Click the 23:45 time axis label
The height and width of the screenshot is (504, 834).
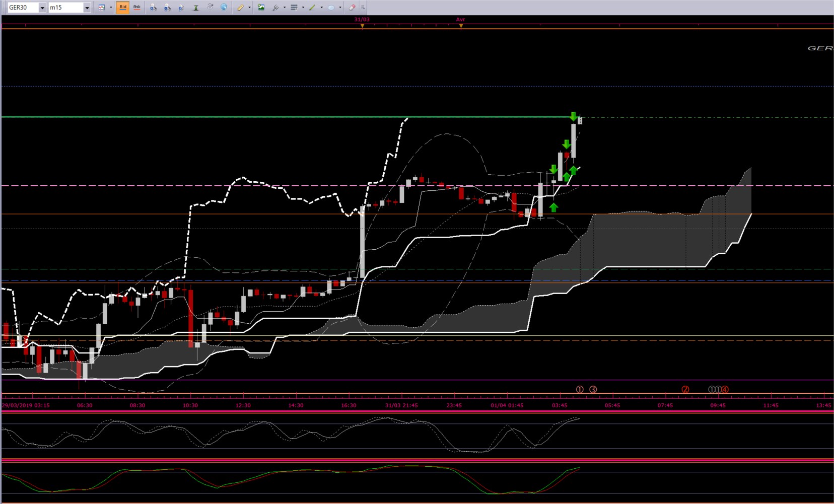pyautogui.click(x=454, y=405)
